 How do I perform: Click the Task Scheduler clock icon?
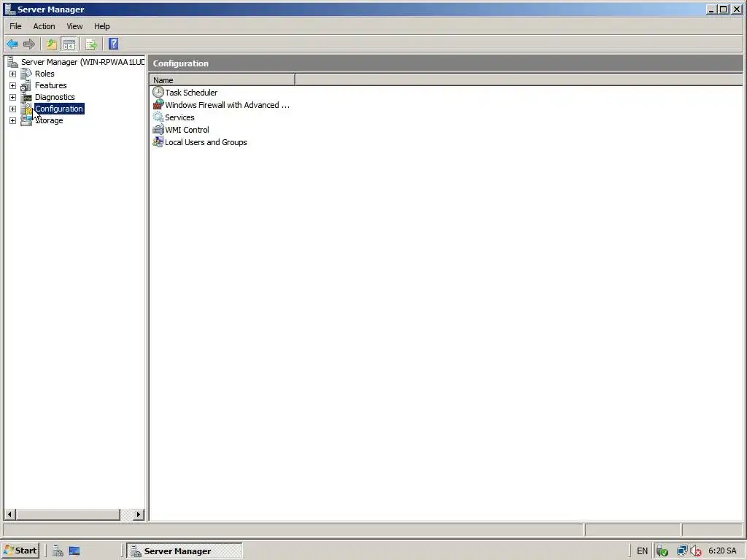coord(158,93)
